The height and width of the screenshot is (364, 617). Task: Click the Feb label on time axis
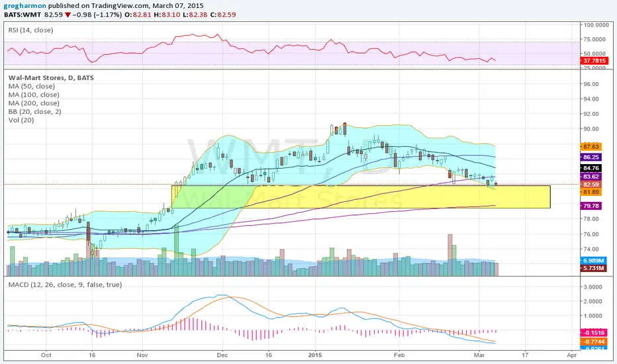399,355
